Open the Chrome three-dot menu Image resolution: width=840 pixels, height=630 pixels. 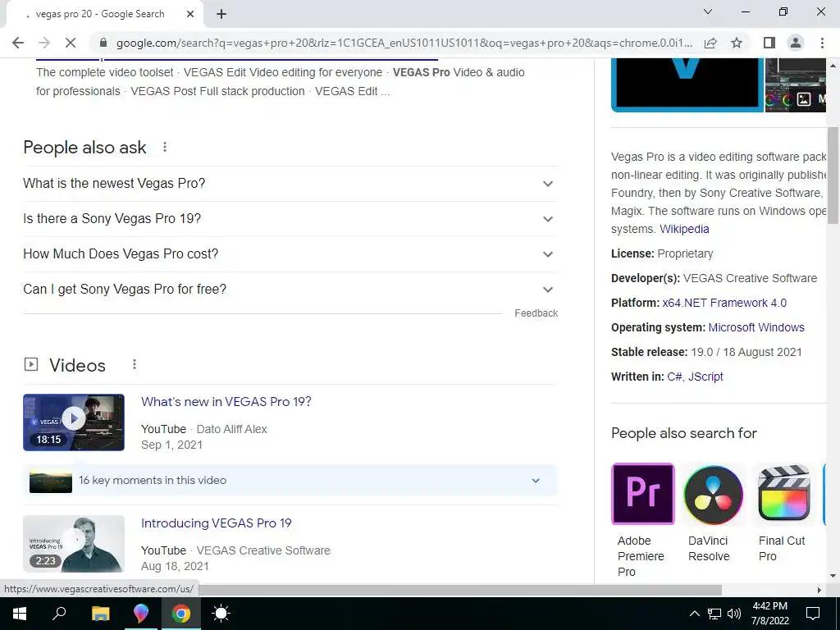click(x=822, y=43)
